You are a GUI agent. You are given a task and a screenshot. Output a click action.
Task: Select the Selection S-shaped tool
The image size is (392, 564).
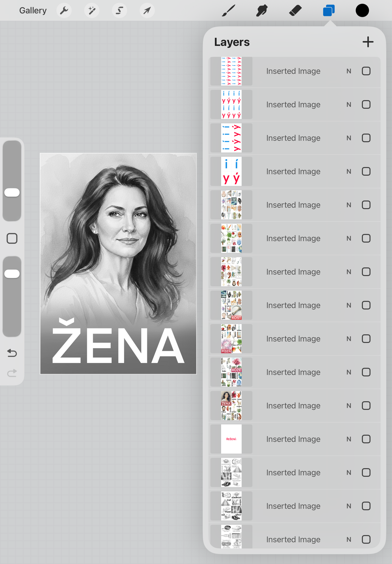tap(119, 11)
